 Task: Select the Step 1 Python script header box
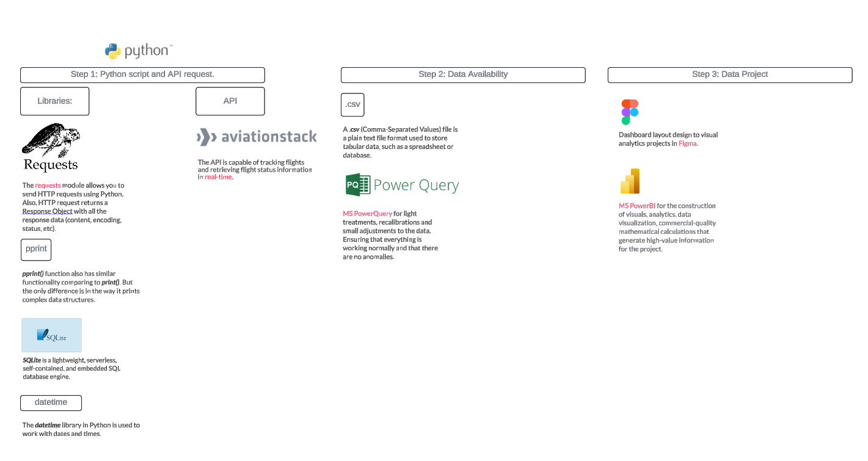tap(142, 74)
